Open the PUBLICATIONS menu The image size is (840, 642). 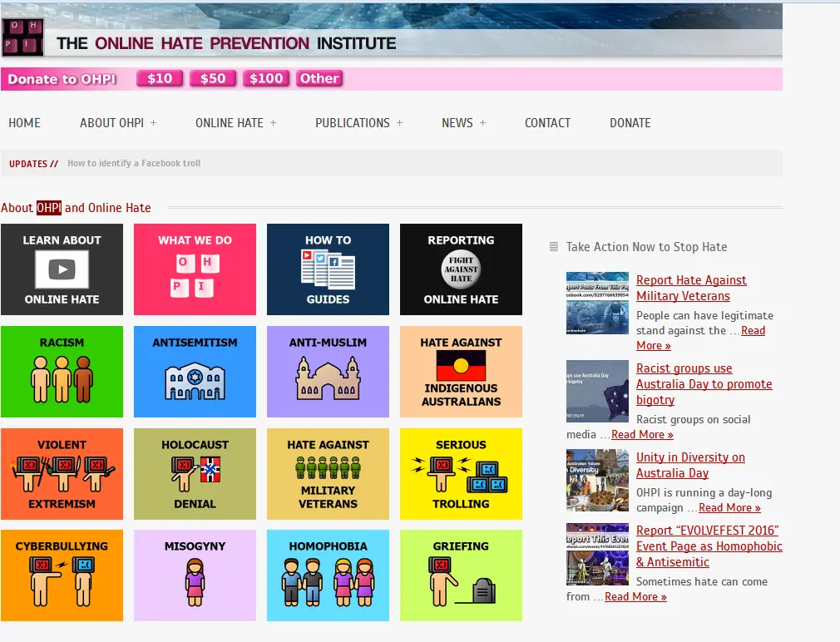353,123
